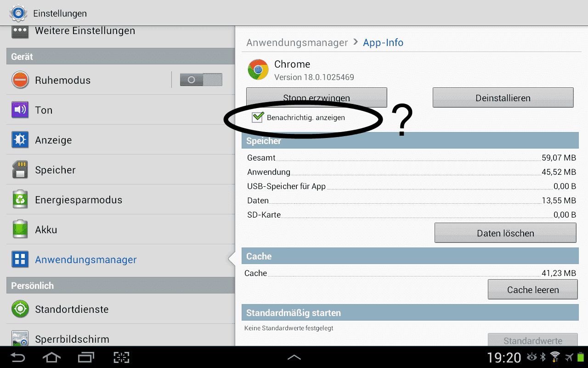Tap the red Ruhemodus icon
This screenshot has height=368, width=588.
point(20,80)
